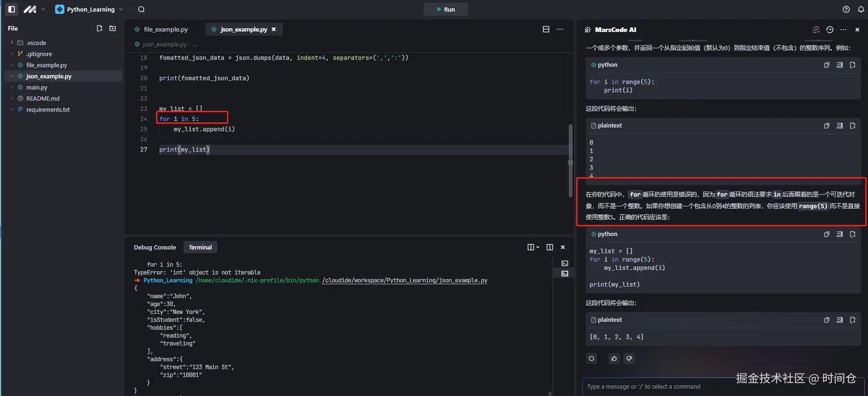Click json_example.py breadcrumb path

point(164,45)
